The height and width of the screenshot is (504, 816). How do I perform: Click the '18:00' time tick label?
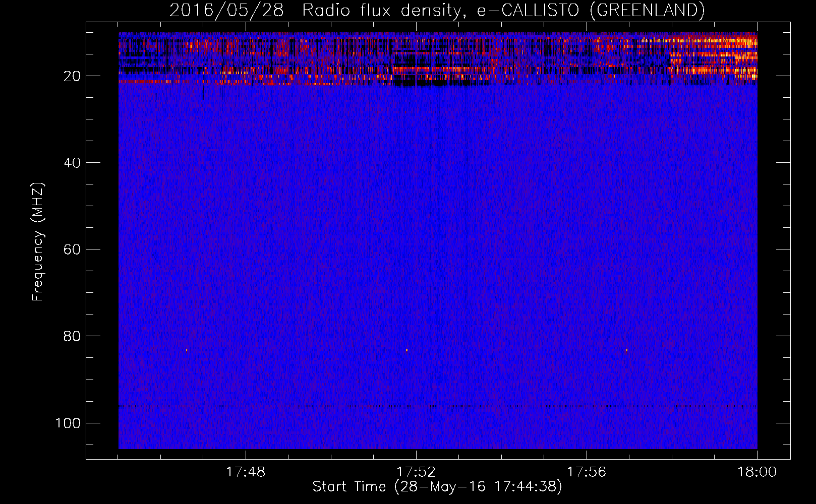tap(757, 472)
